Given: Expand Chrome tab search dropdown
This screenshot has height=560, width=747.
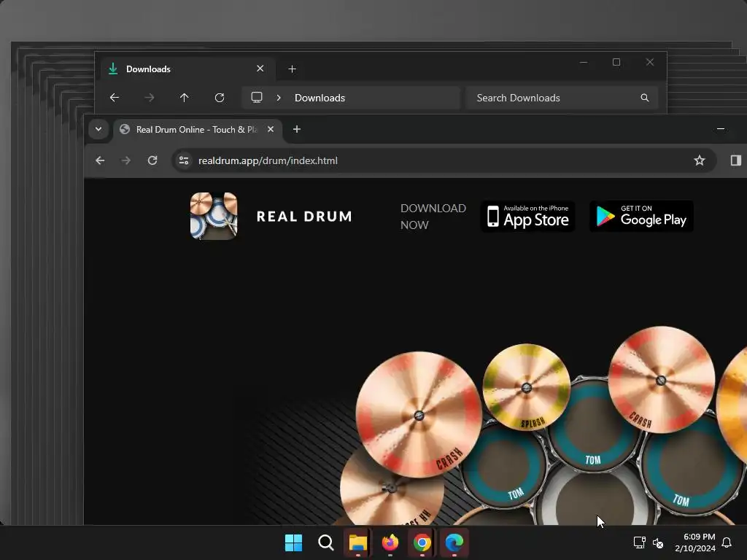Looking at the screenshot, I should click(98, 129).
